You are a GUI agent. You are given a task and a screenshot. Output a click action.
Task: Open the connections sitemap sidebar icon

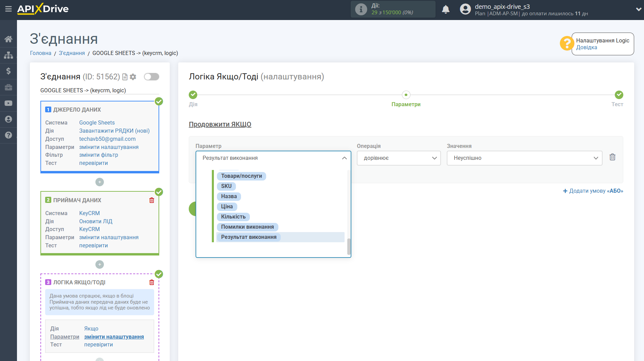[x=8, y=55]
